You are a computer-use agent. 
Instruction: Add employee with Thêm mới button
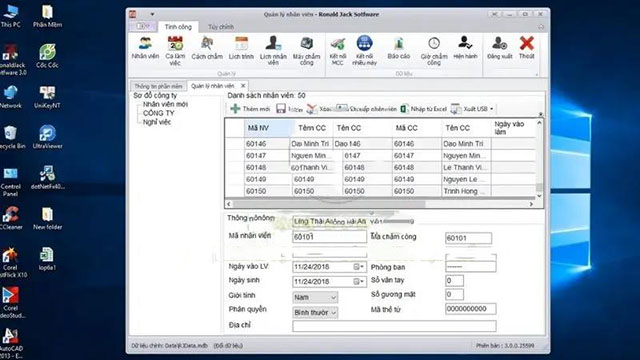[x=250, y=109]
